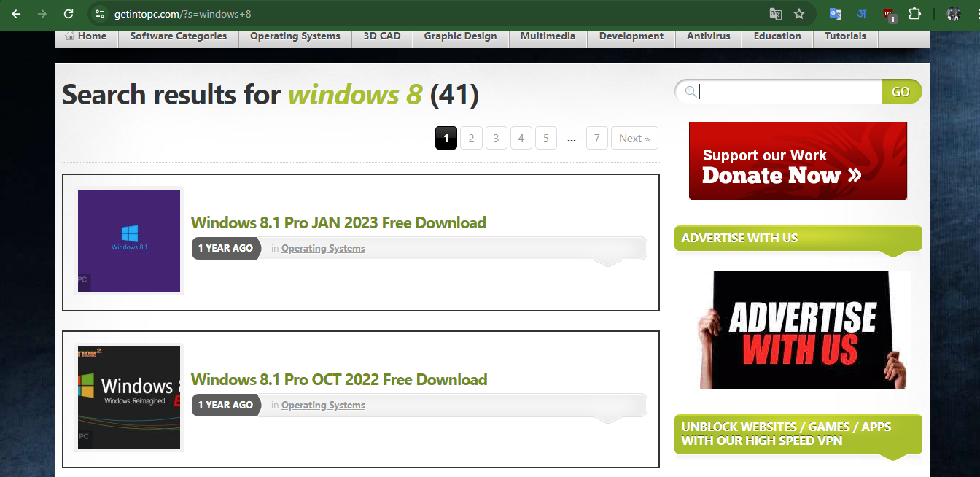This screenshot has width=980, height=477.
Task: Open the uBlock extension with badge 1
Action: pos(889,15)
